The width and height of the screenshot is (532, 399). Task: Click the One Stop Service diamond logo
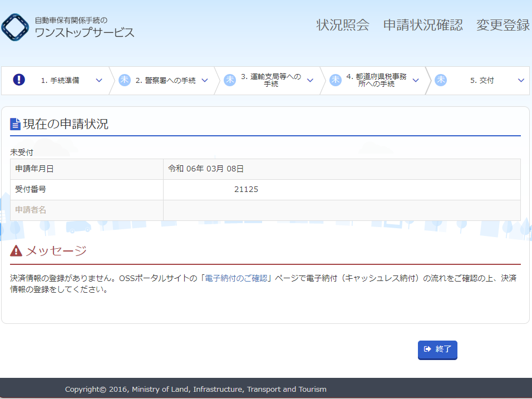15,27
